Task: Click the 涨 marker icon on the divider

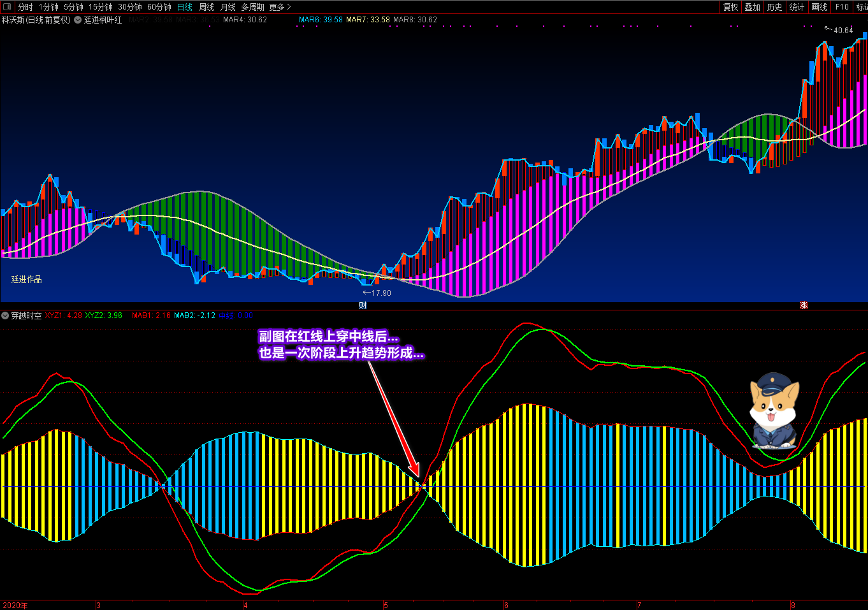Action: [804, 305]
